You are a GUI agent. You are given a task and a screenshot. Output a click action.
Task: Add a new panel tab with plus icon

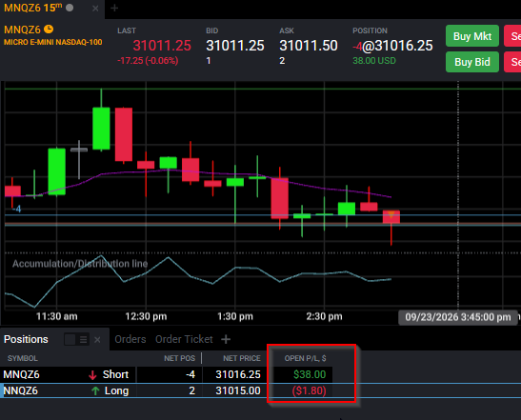pos(226,339)
